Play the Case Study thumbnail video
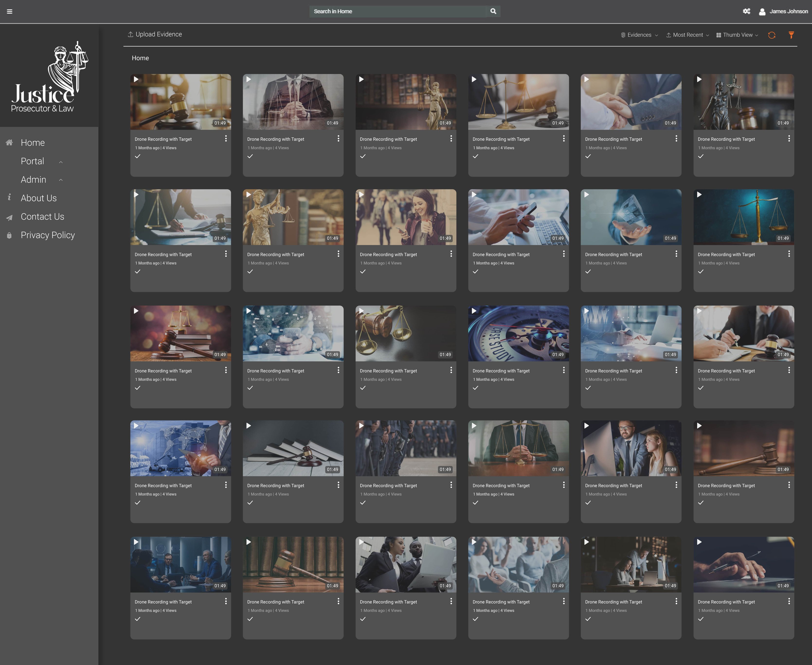The image size is (812, 665). 474,311
